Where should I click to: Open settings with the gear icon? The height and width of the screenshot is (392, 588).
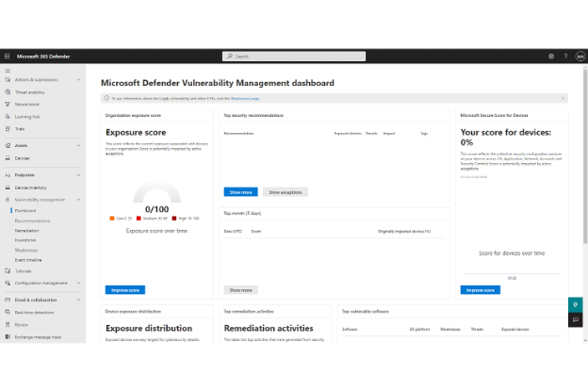(551, 57)
